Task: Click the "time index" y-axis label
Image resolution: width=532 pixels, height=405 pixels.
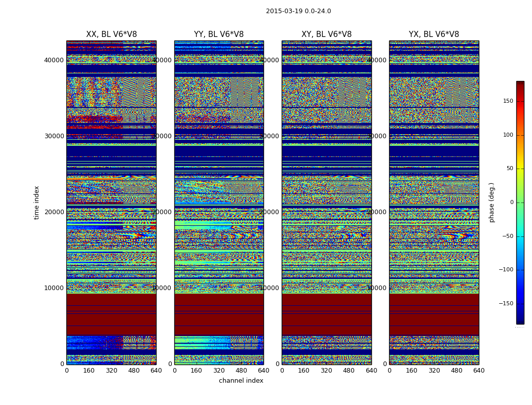Action: [x=36, y=202]
